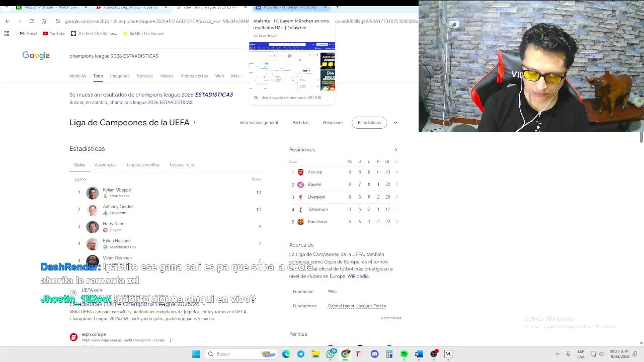The width and height of the screenshot is (644, 362).
Task: Open the Gabriel Hanot founder link
Action: [341, 306]
